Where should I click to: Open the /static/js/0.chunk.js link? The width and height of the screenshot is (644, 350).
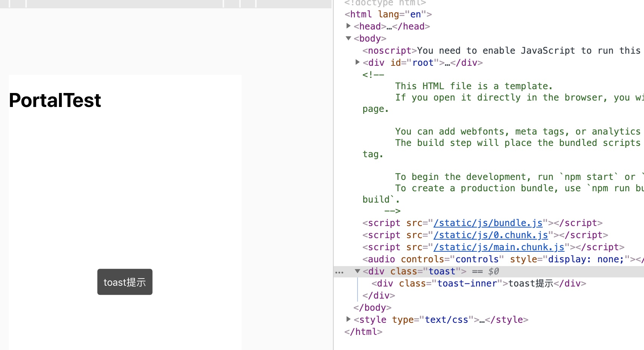coord(491,235)
